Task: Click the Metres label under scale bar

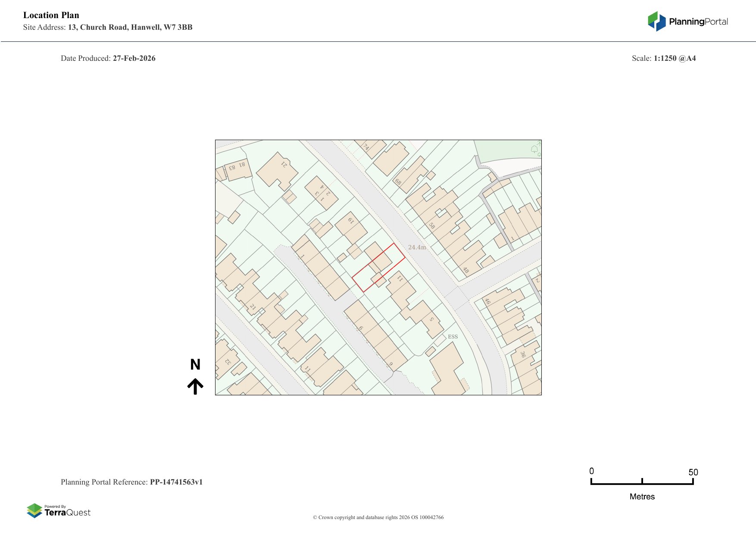Action: click(x=642, y=497)
